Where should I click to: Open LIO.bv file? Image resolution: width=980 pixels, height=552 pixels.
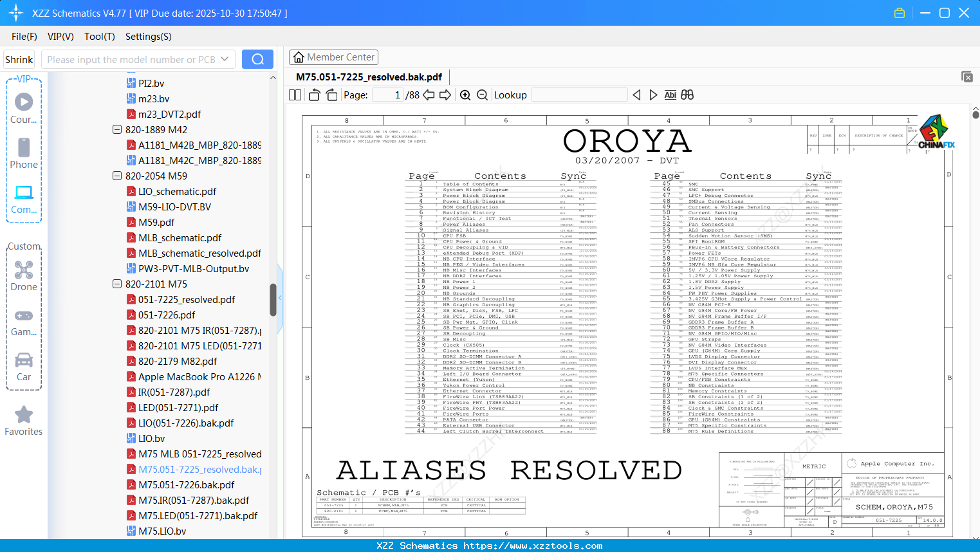pyautogui.click(x=146, y=438)
